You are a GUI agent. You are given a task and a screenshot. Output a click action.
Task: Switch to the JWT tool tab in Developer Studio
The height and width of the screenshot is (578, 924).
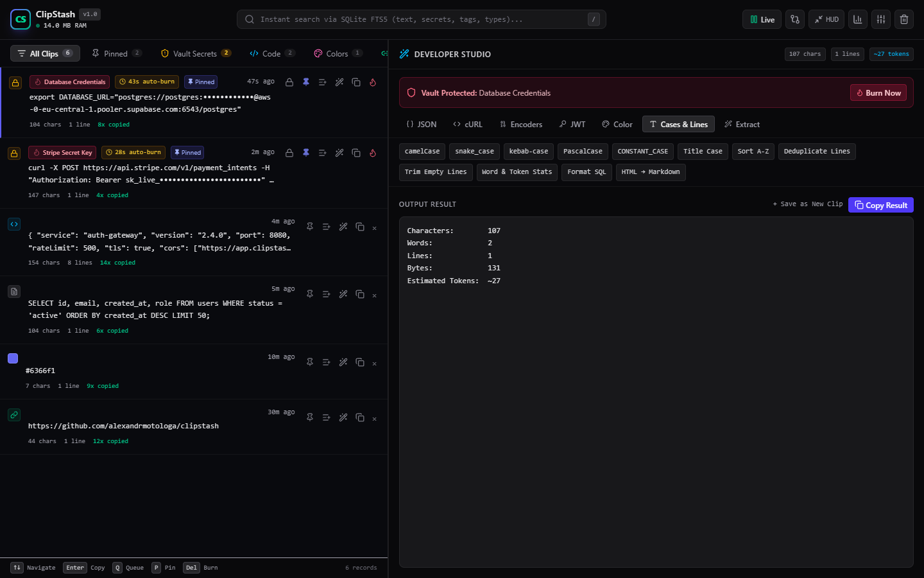tap(572, 125)
